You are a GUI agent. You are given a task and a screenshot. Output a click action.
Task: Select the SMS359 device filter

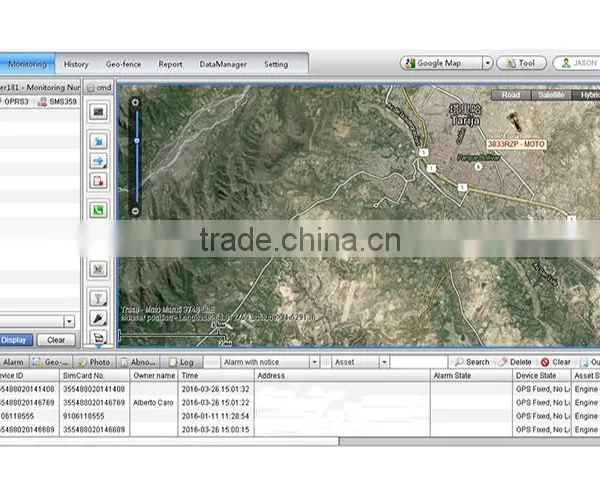58,102
